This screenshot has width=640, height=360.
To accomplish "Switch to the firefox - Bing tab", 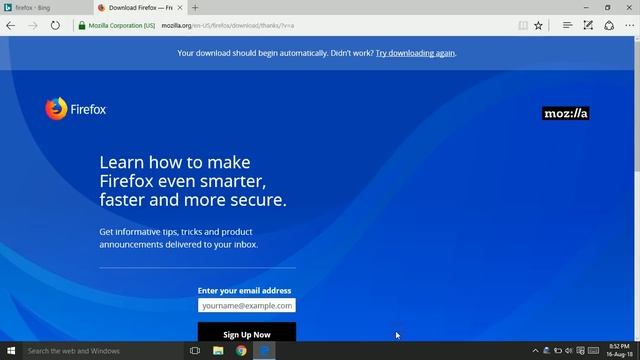I will [47, 7].
